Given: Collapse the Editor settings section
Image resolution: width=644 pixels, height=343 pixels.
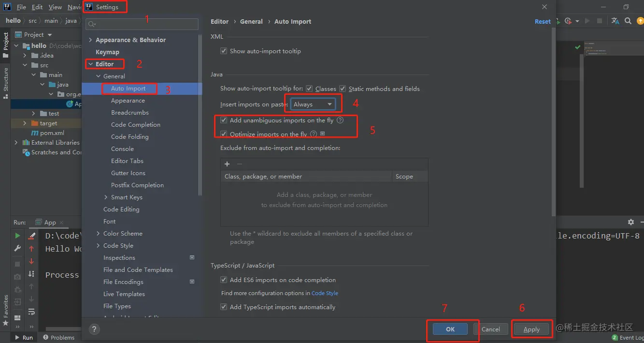Looking at the screenshot, I should coord(90,64).
